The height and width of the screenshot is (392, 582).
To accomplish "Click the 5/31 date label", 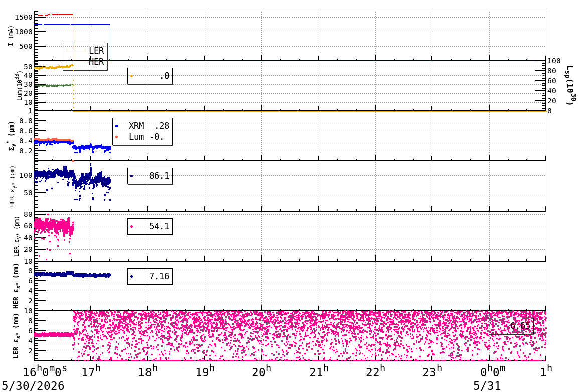I will tap(487, 385).
